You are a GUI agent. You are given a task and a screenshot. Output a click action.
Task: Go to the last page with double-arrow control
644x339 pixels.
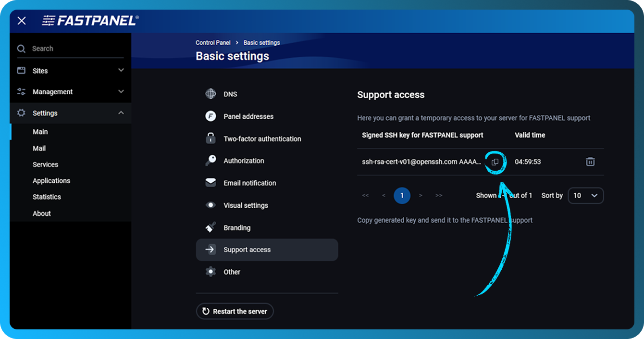coord(438,195)
